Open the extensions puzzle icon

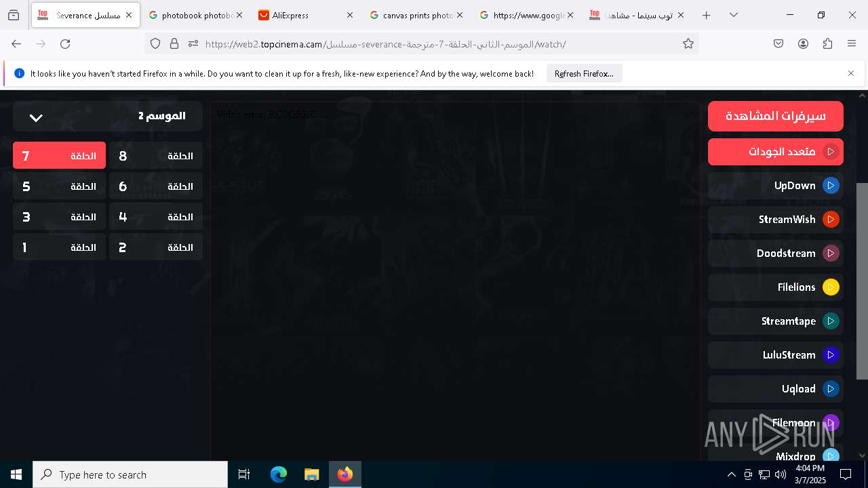tap(827, 43)
